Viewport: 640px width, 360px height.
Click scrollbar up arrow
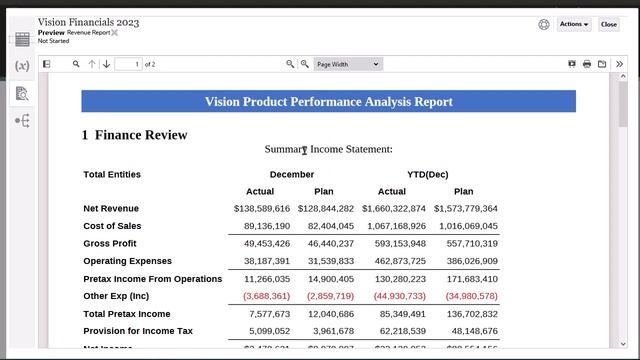coord(623,76)
